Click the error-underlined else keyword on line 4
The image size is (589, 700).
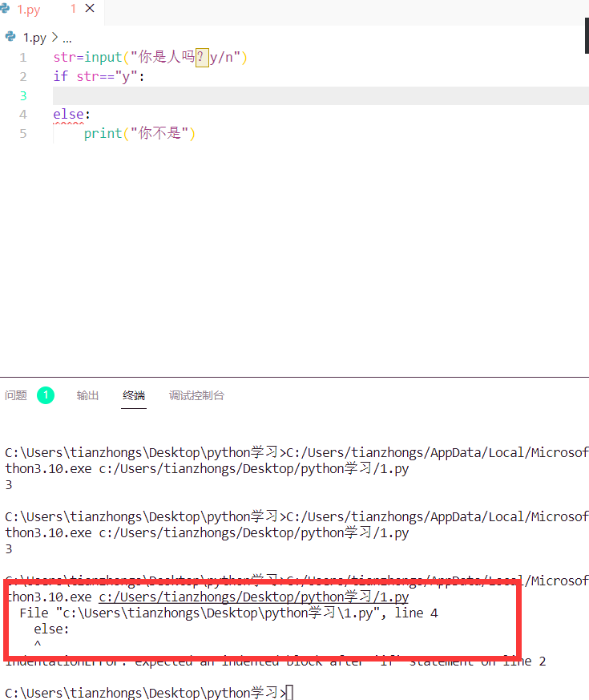pos(68,115)
